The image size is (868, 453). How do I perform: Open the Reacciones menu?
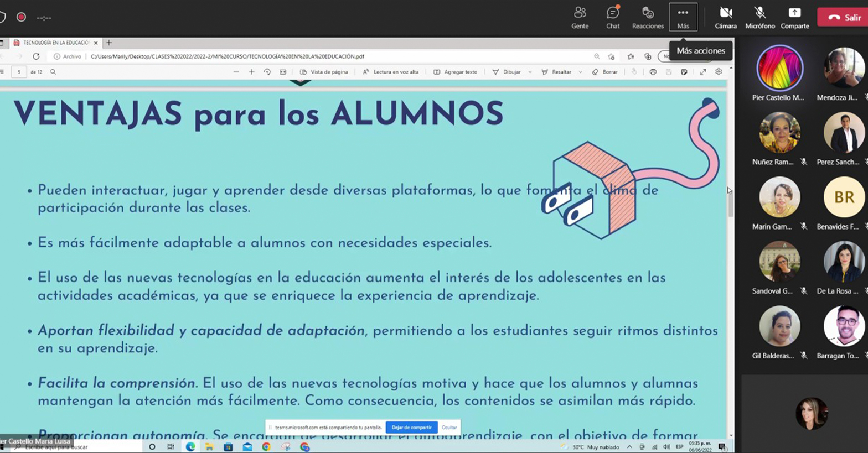[x=648, y=17]
